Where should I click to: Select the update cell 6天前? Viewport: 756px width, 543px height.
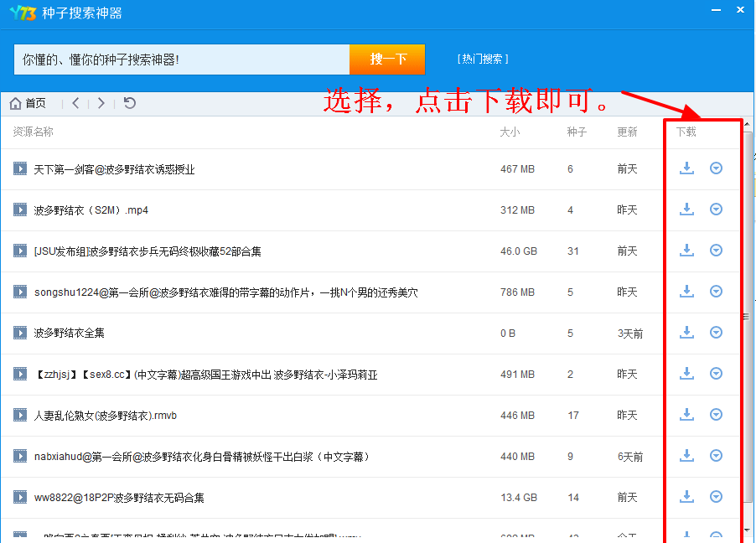[630, 457]
